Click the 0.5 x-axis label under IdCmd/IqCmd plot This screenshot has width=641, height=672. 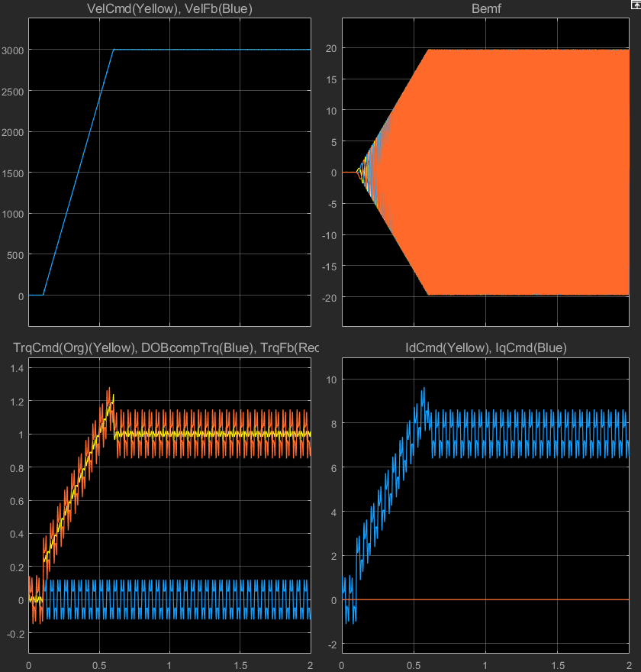point(414,666)
